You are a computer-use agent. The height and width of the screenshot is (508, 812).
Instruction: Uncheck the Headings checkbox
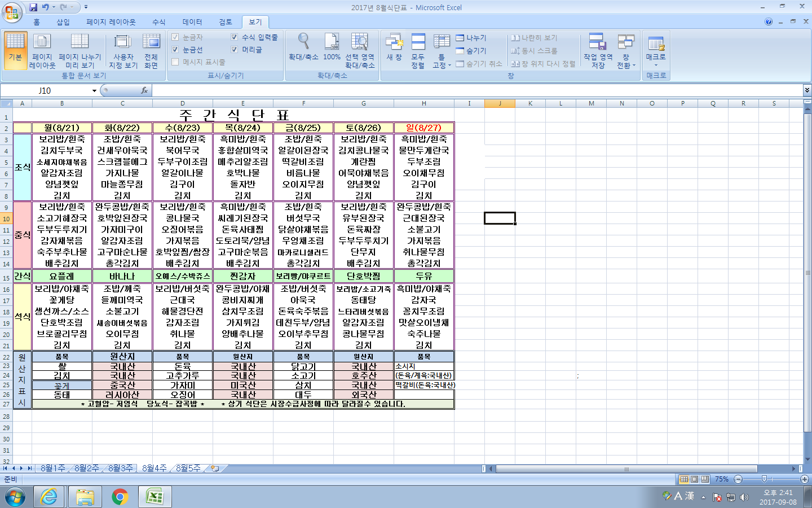pyautogui.click(x=235, y=50)
